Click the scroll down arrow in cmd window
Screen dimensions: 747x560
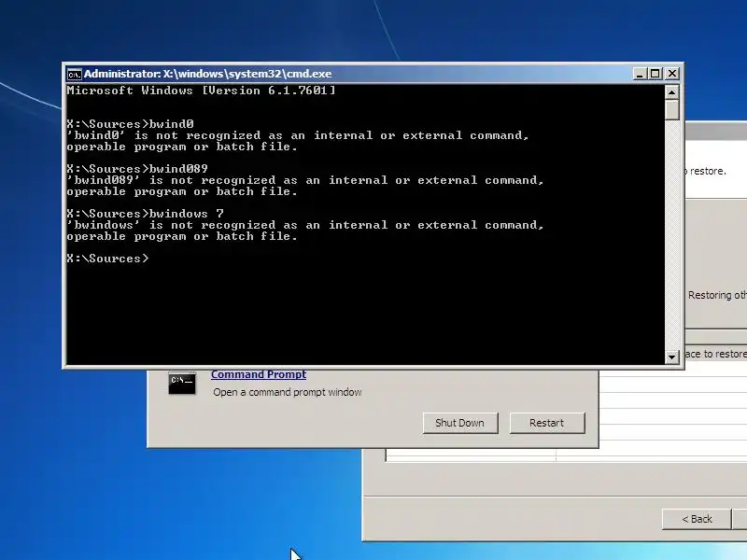[671, 357]
